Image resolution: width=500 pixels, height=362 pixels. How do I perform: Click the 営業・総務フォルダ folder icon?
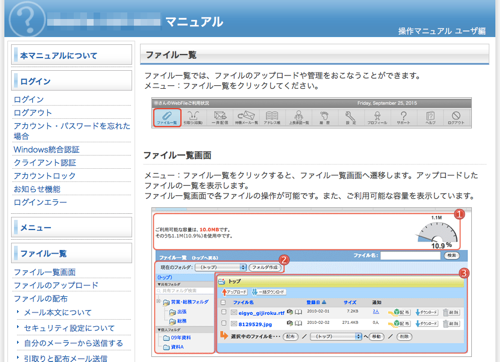pyautogui.click(x=166, y=302)
